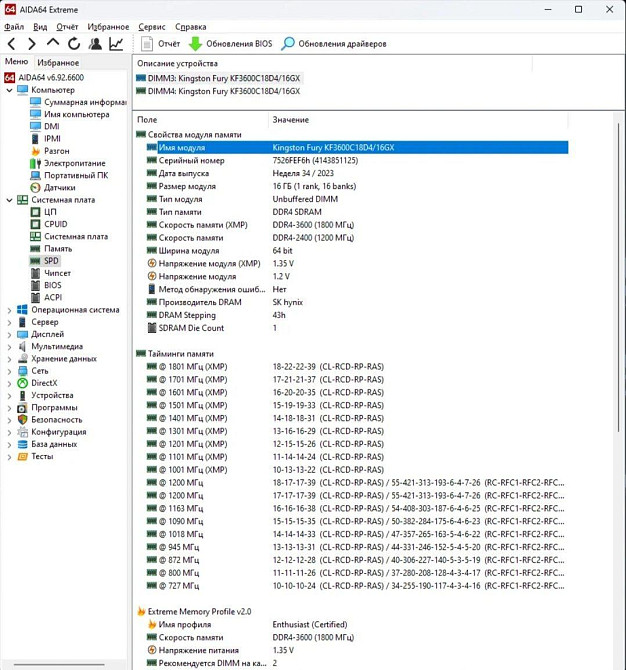
Task: Open Обновления драйверов from the toolbar
Action: point(334,44)
